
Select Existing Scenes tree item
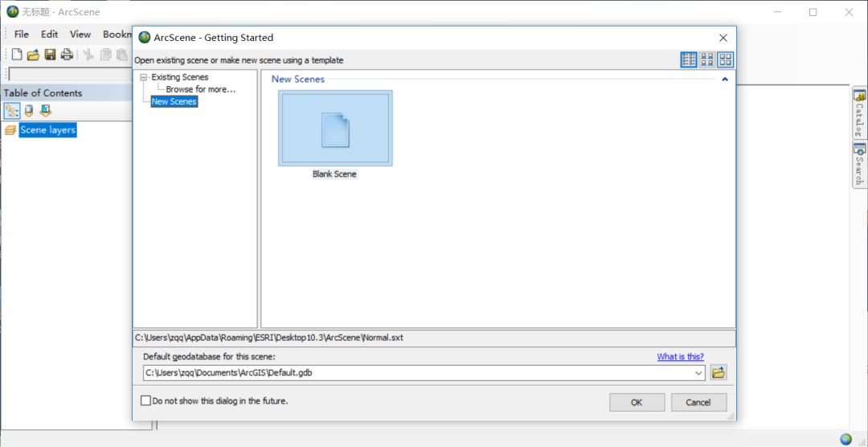pos(180,77)
